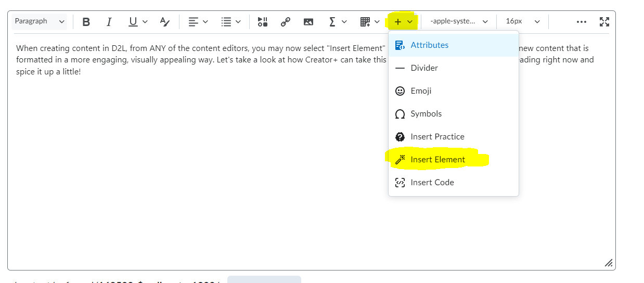
Task: Select Divider from insert menu
Action: [x=454, y=68]
